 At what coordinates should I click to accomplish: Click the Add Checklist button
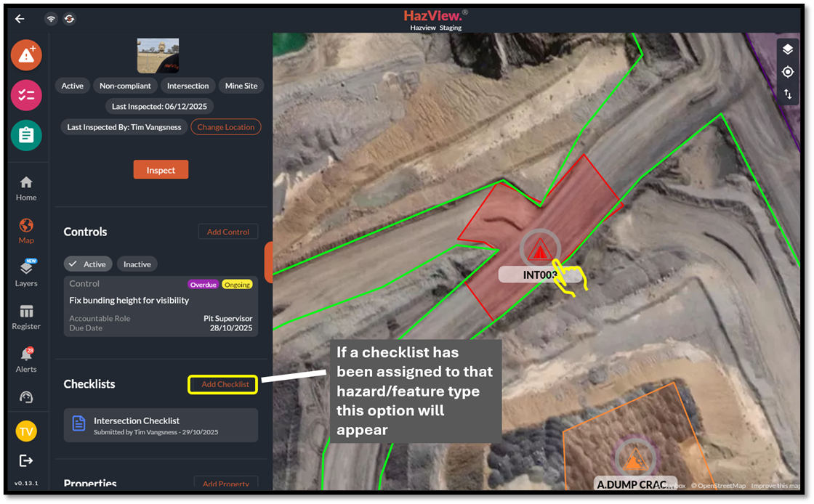point(225,384)
